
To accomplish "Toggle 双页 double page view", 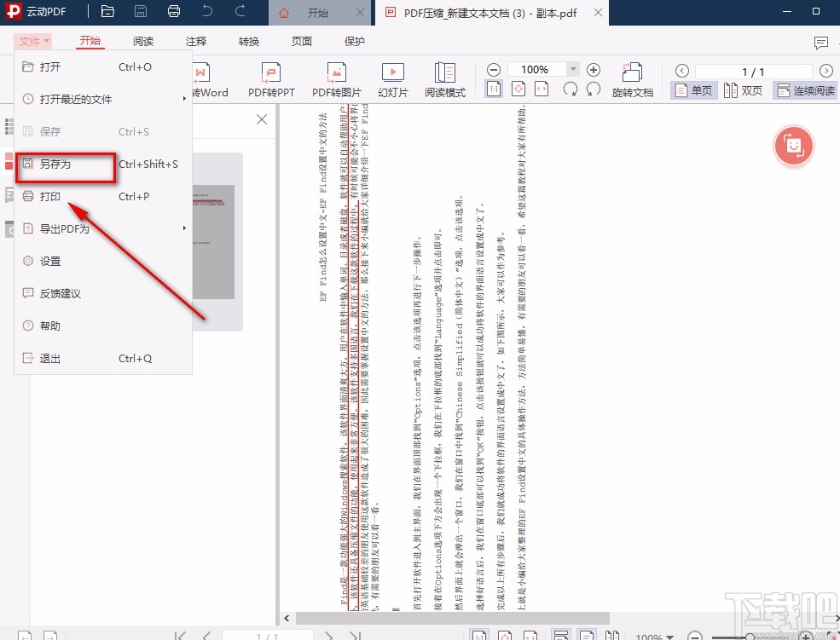I will click(744, 90).
